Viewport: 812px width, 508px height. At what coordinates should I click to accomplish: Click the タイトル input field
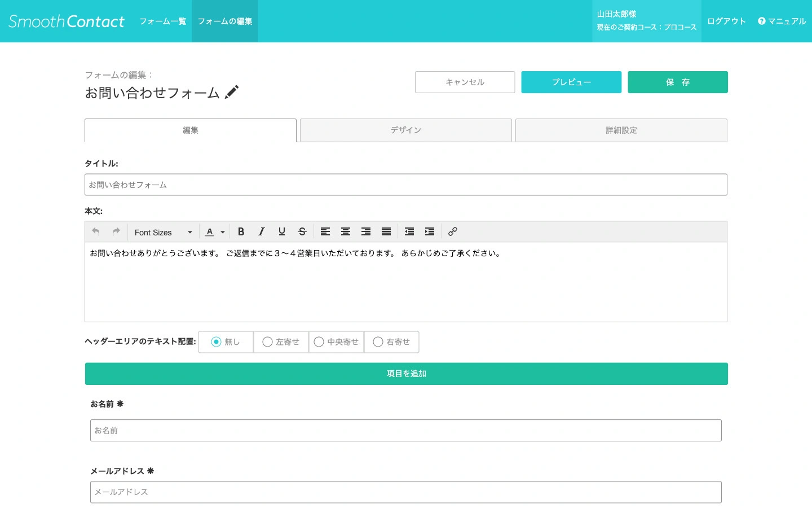click(x=405, y=185)
